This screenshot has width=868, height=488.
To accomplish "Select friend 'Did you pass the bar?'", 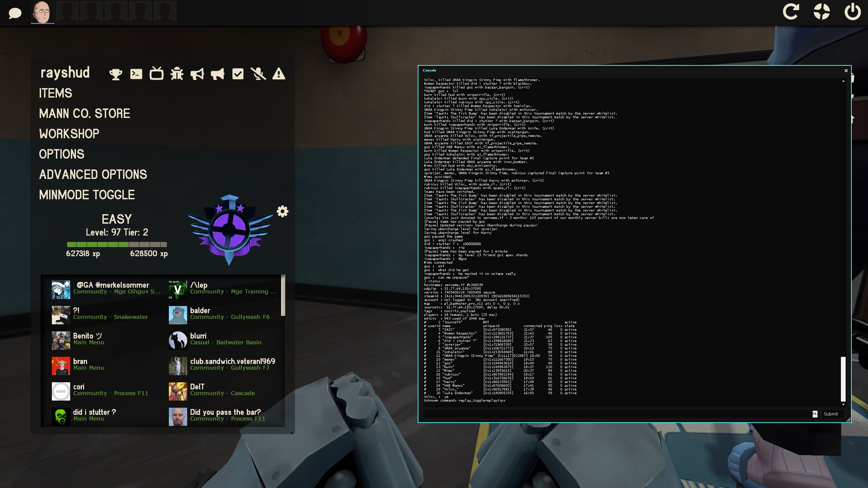I will 224,416.
